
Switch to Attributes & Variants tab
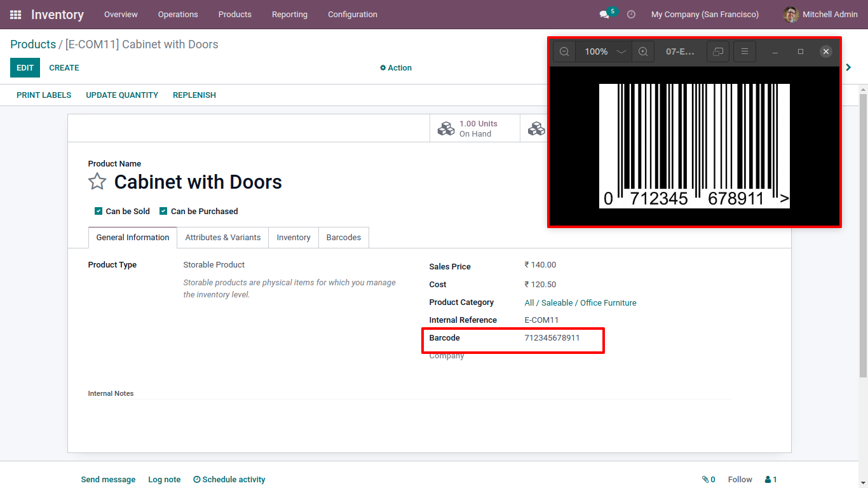point(223,238)
